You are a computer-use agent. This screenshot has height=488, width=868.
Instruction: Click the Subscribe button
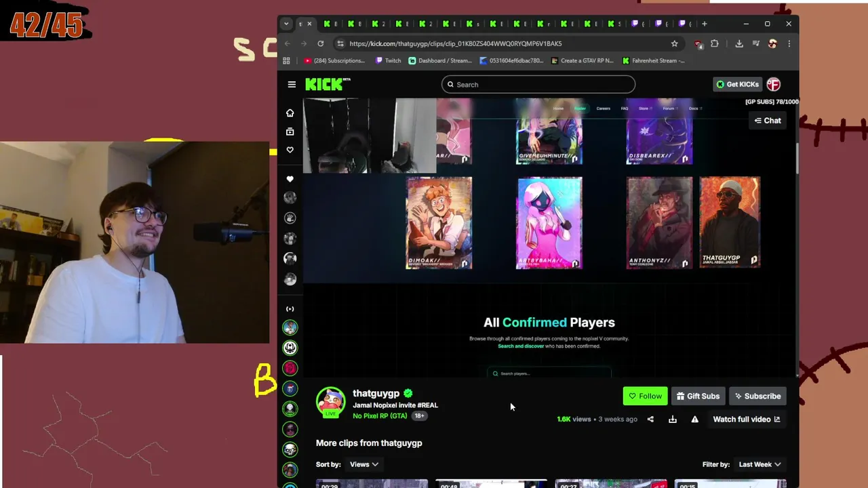[x=757, y=396]
